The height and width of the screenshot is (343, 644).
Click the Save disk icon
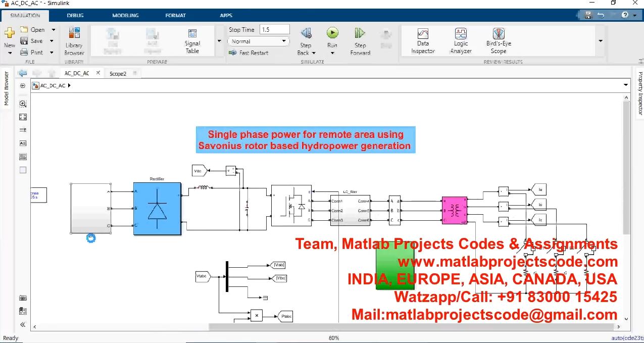[24, 41]
